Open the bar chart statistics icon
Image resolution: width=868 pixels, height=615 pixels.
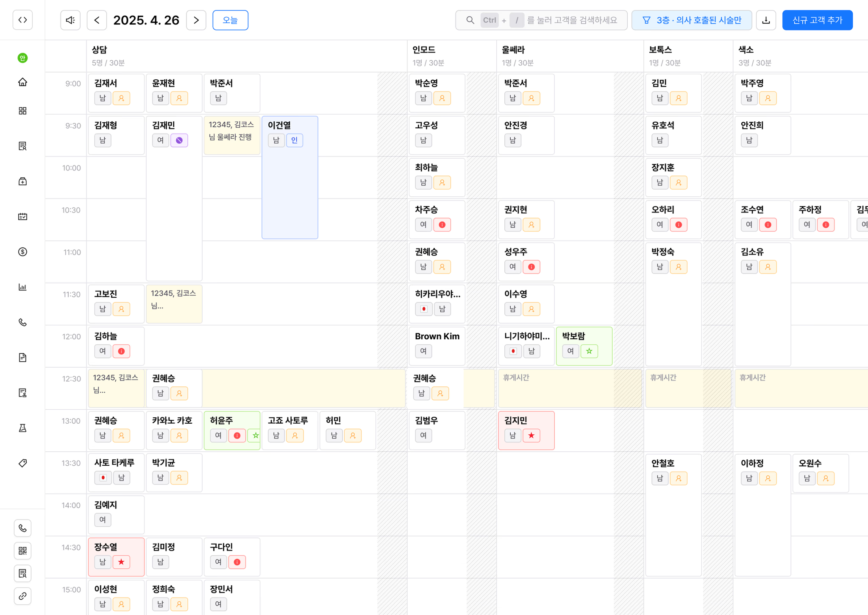click(22, 287)
